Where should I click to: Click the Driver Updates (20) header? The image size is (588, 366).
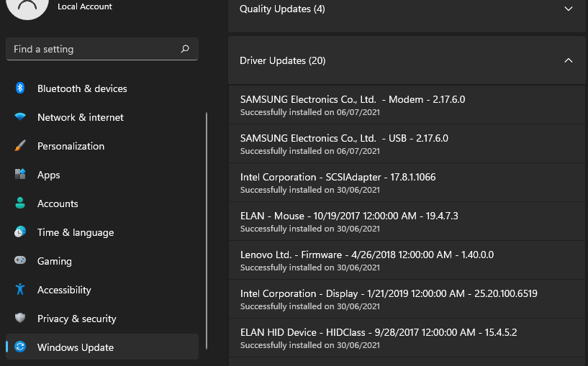click(282, 60)
